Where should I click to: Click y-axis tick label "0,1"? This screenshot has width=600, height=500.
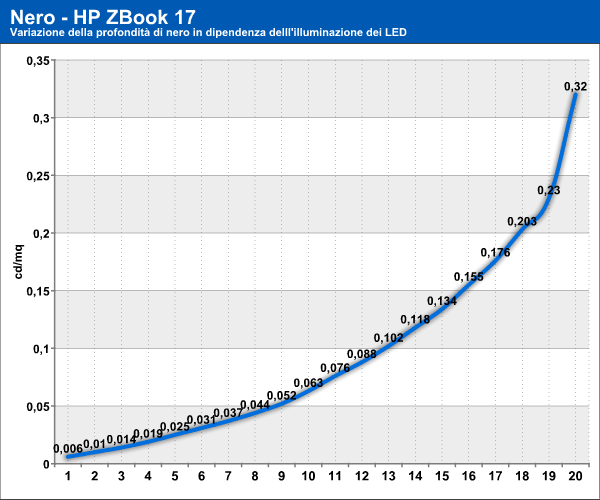tap(41, 349)
